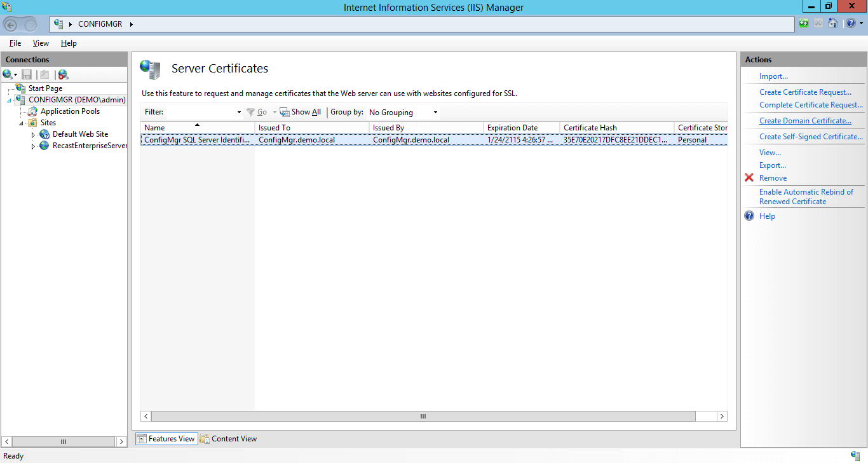Open the View menu
Viewport: 868px width, 463px height.
(41, 43)
